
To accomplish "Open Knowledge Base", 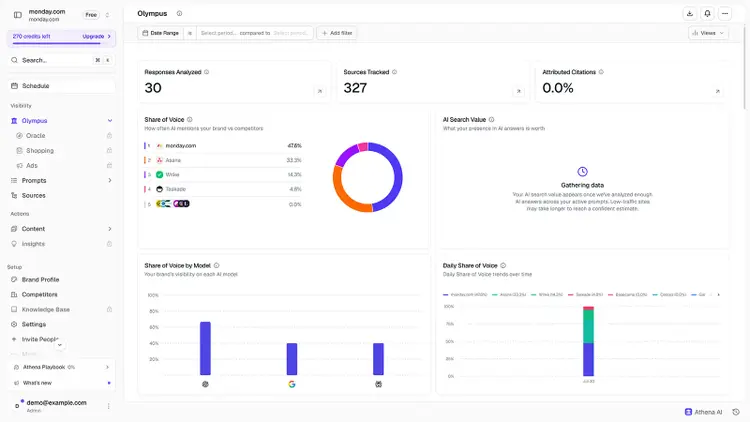I will click(45, 310).
